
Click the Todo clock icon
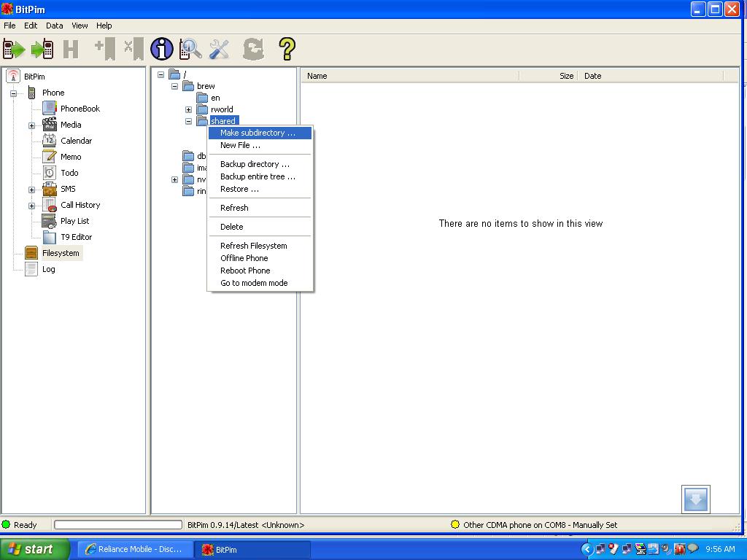(50, 173)
